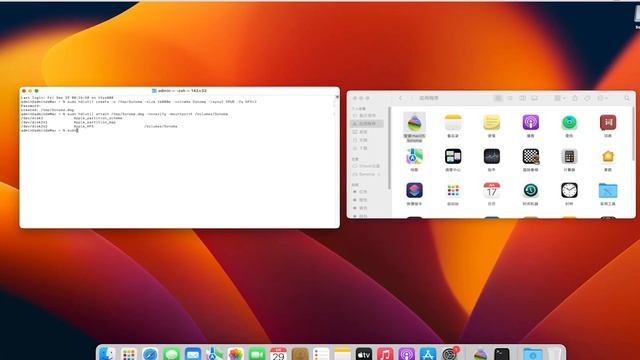
Task: Go back in Finder toolbar
Action: [400, 98]
